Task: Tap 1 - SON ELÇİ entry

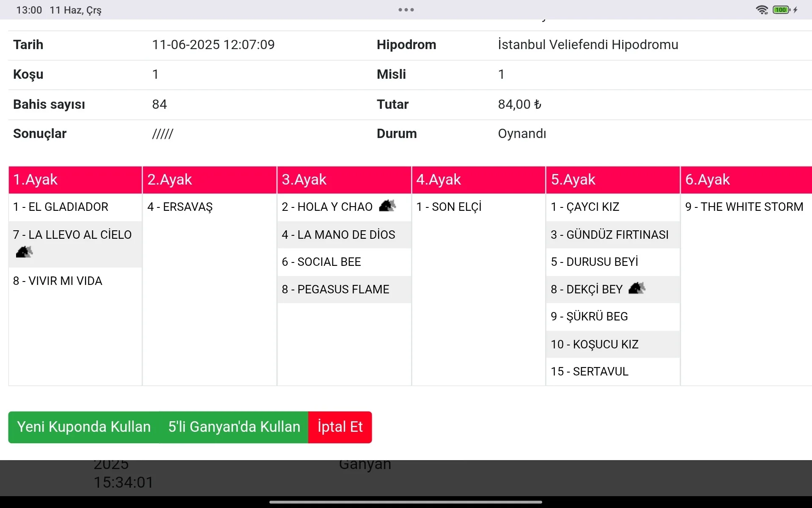Action: (x=449, y=207)
